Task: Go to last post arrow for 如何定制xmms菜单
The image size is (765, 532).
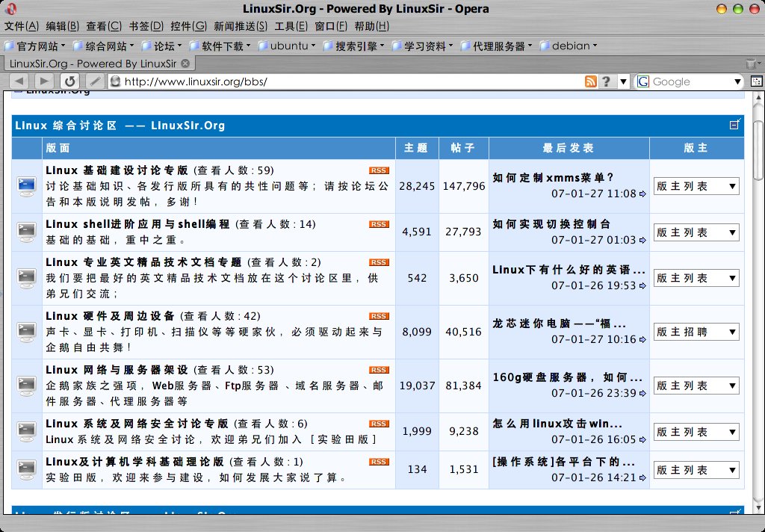Action: (x=642, y=194)
